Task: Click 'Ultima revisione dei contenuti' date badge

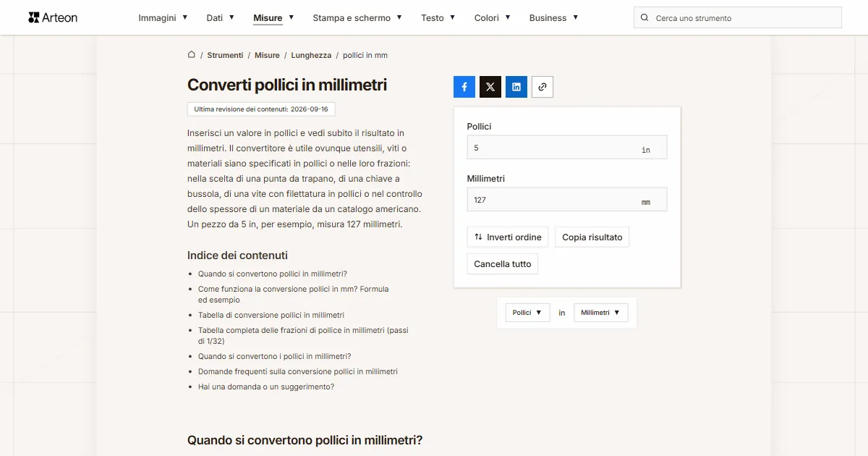Action: [x=261, y=109]
